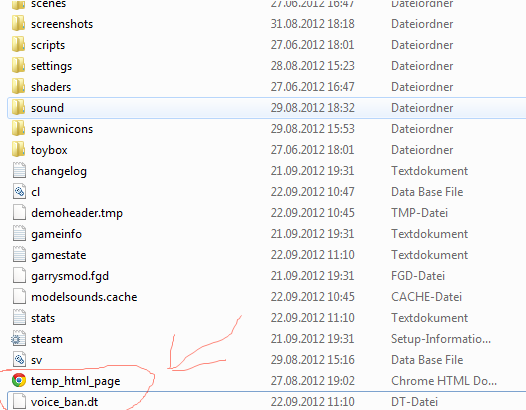Select the demoheader.tmp file
This screenshot has width=526, height=410.
click(x=77, y=213)
